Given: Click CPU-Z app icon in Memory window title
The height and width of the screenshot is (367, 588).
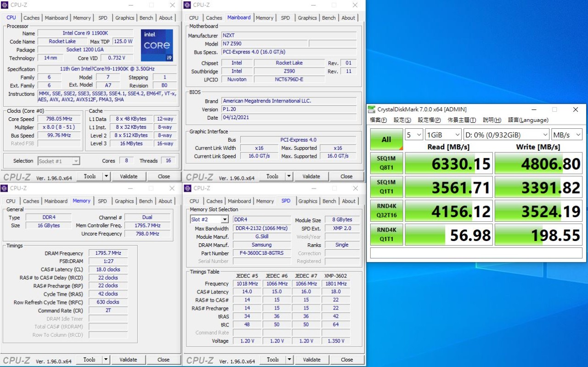Looking at the screenshot, I should (x=5, y=188).
